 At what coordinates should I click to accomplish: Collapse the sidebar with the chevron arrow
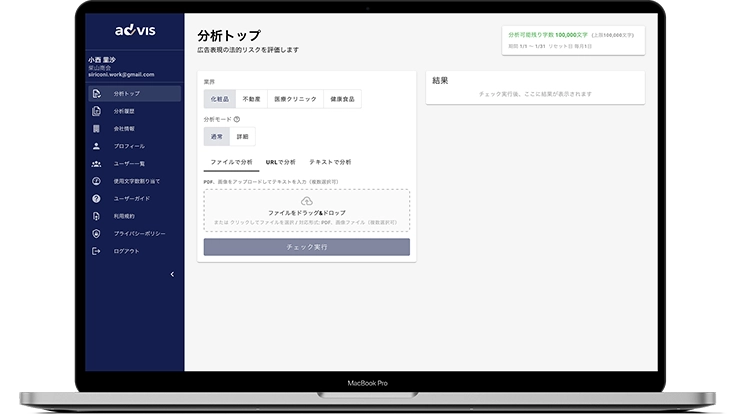click(172, 274)
